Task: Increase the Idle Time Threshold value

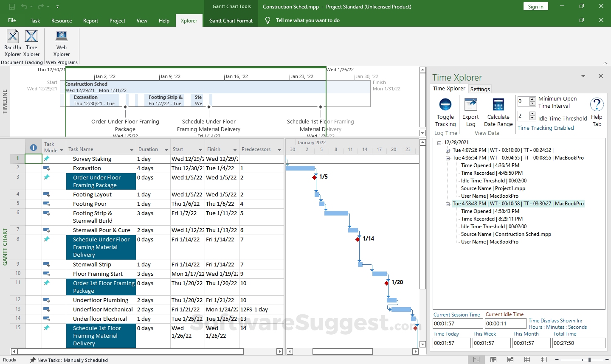Action: click(x=532, y=114)
